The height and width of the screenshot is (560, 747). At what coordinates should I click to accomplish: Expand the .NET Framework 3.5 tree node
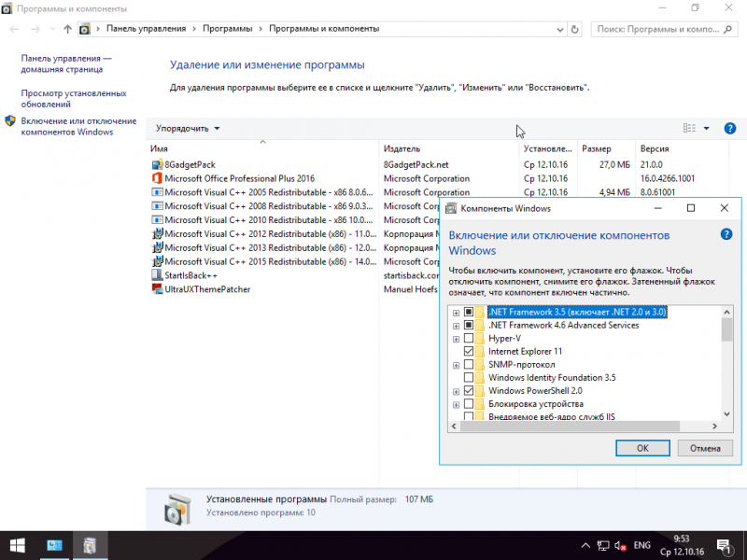point(456,313)
